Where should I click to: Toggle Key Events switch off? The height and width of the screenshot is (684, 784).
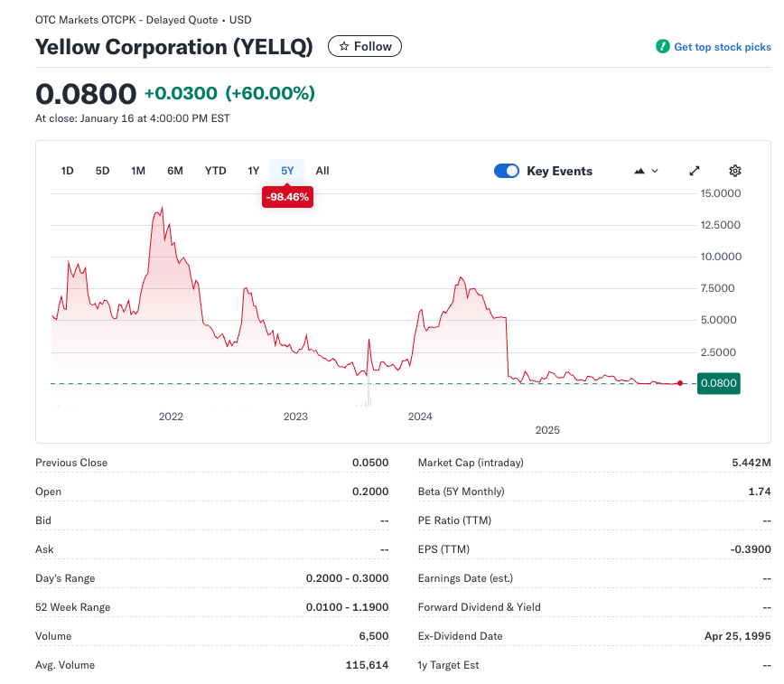(507, 171)
